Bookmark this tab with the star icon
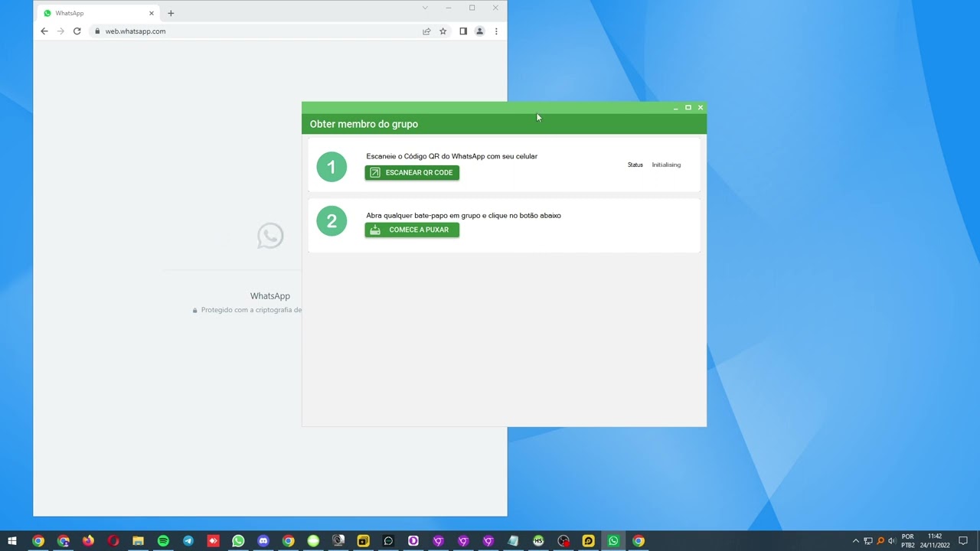Viewport: 980px width, 551px height. pyautogui.click(x=443, y=31)
